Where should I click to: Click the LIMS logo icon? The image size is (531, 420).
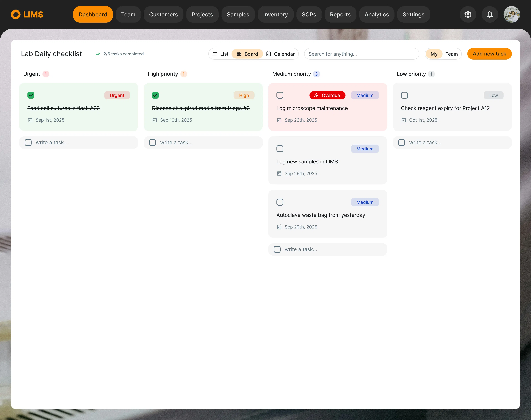[15, 14]
